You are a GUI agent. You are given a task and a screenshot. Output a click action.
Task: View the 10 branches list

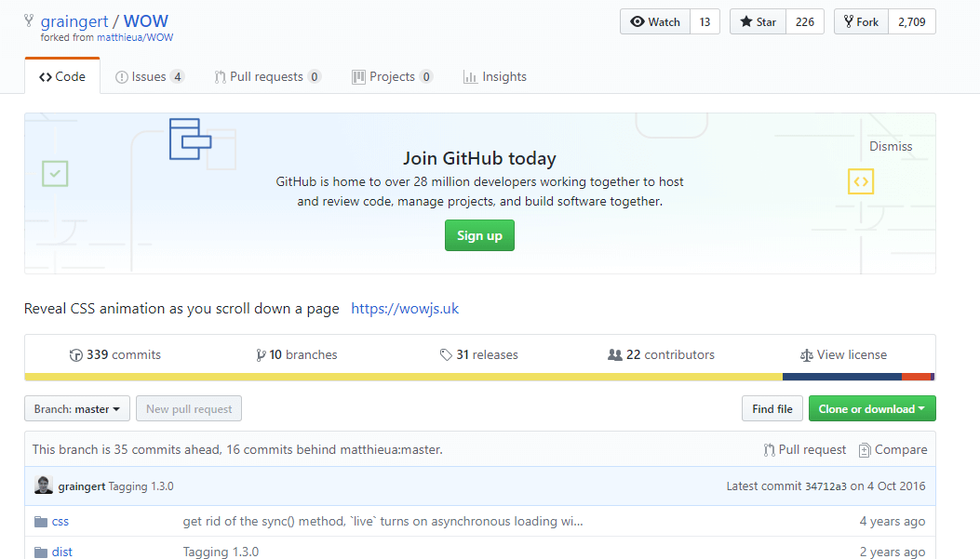click(x=296, y=354)
